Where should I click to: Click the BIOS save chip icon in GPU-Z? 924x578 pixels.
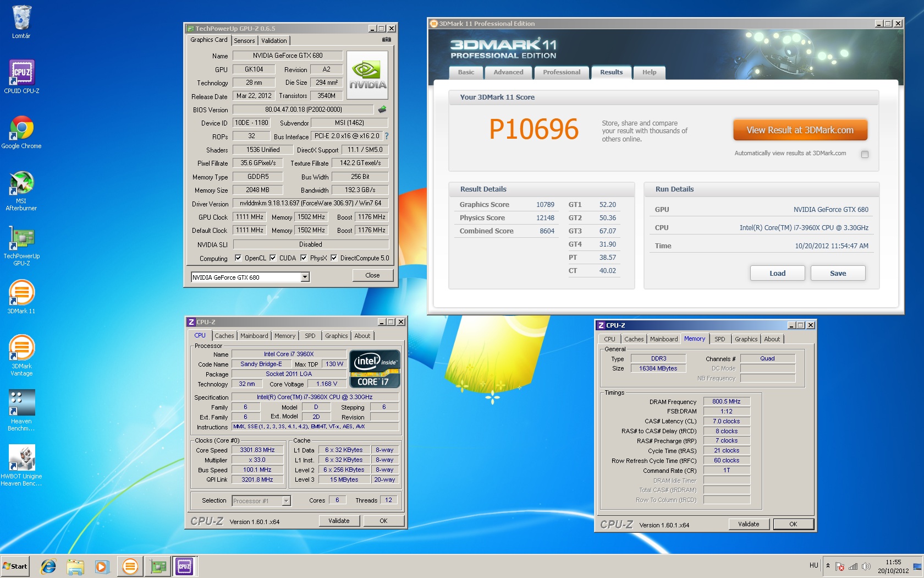tap(382, 110)
